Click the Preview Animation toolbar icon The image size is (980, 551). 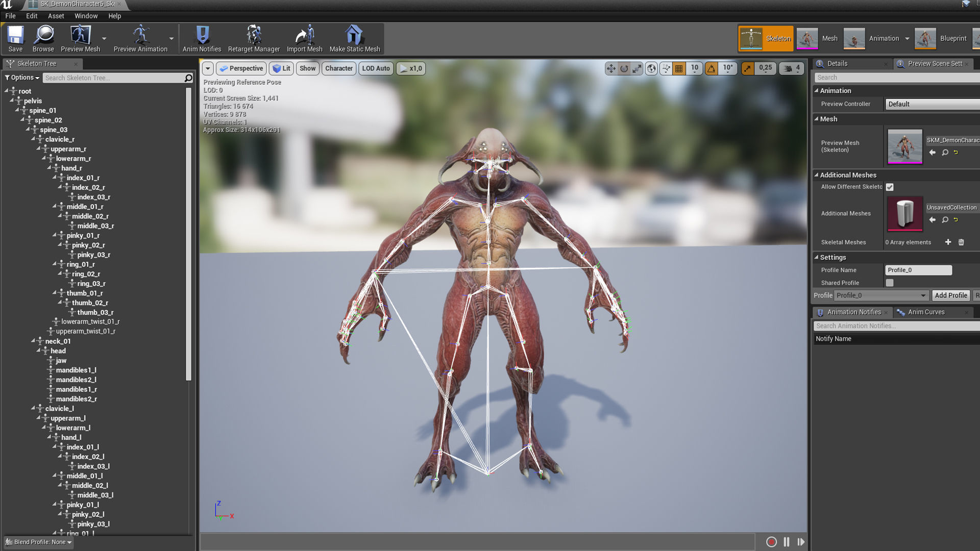(x=140, y=39)
